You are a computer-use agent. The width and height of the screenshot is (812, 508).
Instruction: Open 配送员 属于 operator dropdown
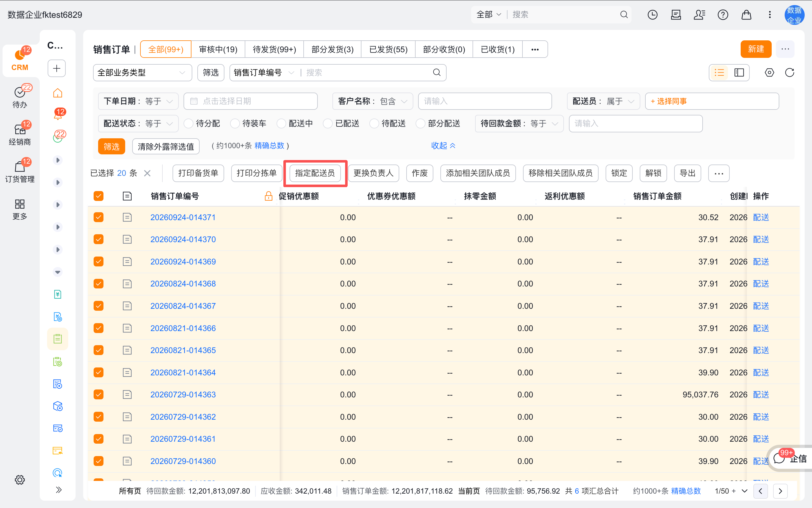point(603,101)
